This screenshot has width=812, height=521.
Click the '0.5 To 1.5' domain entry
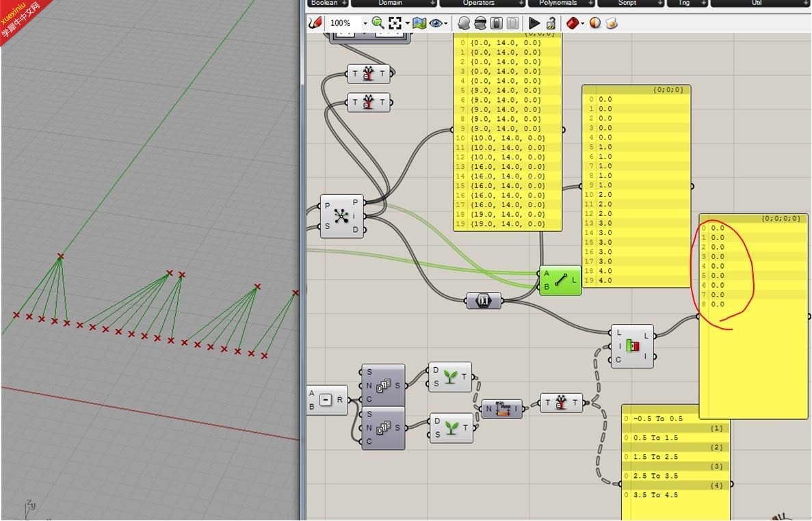click(655, 438)
